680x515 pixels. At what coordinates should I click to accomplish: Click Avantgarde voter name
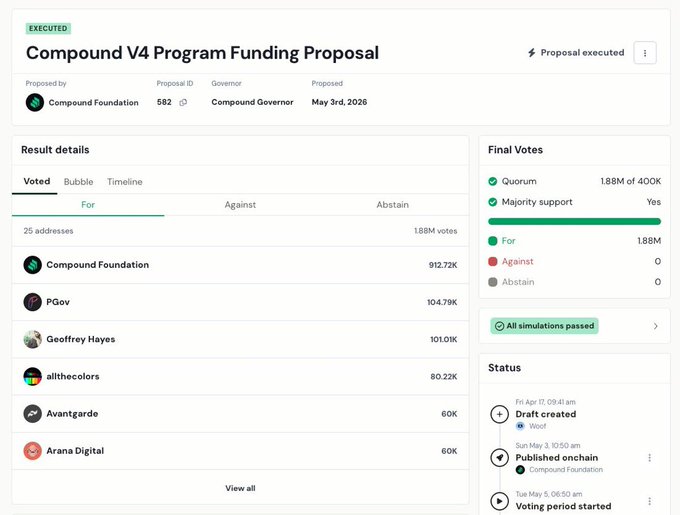72,414
